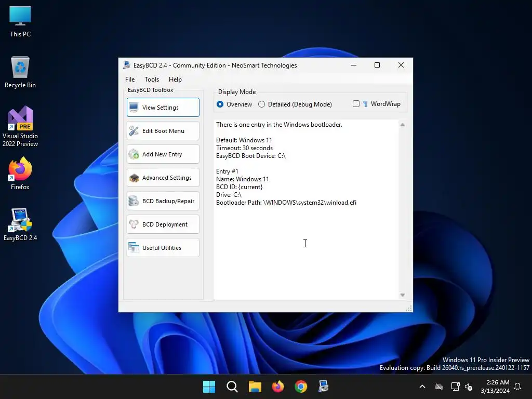Screen dimensions: 532x399
Task: Open the Tools menu
Action: (x=152, y=79)
